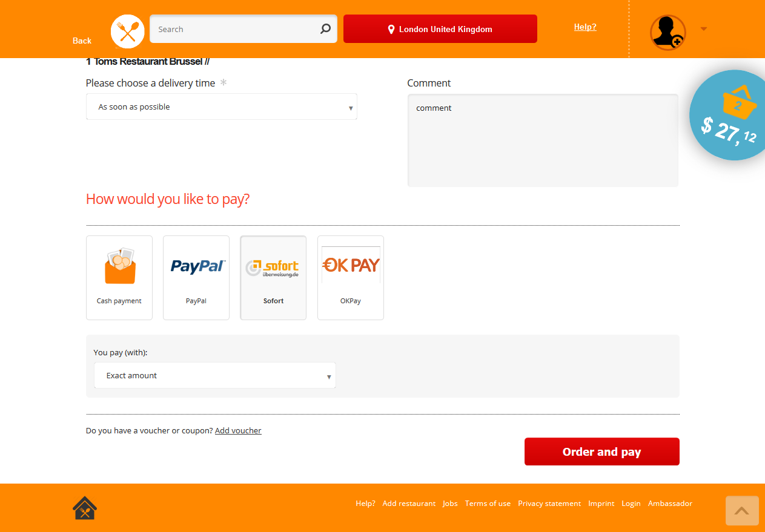Choose PayPal as payment method
The width and height of the screenshot is (765, 532).
196,278
